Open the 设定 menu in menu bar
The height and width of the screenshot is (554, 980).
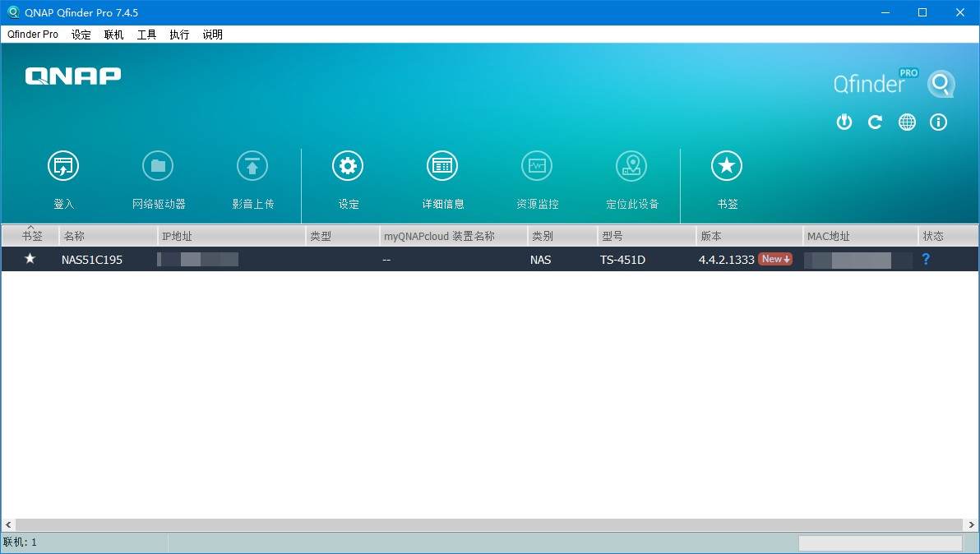(81, 35)
